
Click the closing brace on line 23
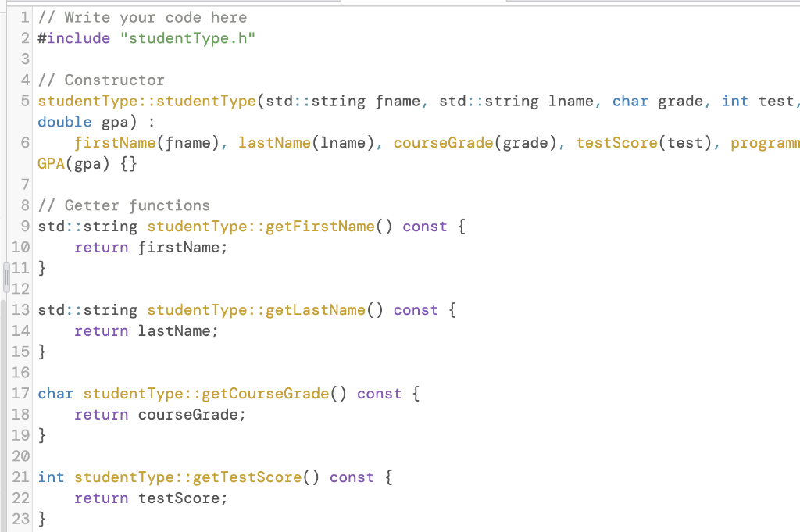coord(42,519)
